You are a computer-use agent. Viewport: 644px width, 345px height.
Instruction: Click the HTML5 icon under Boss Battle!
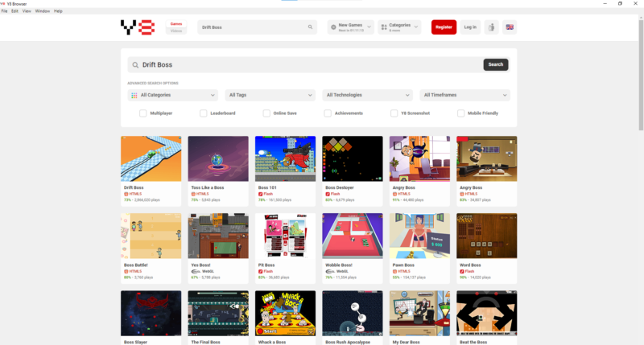coord(126,272)
